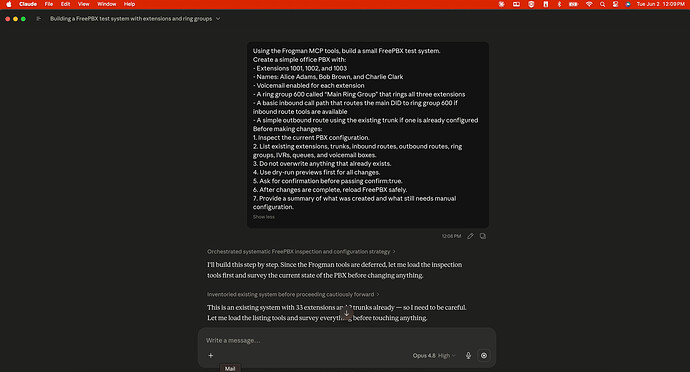690x372 pixels.
Task: Toggle the sidebar panel icon
Action: 39,18
